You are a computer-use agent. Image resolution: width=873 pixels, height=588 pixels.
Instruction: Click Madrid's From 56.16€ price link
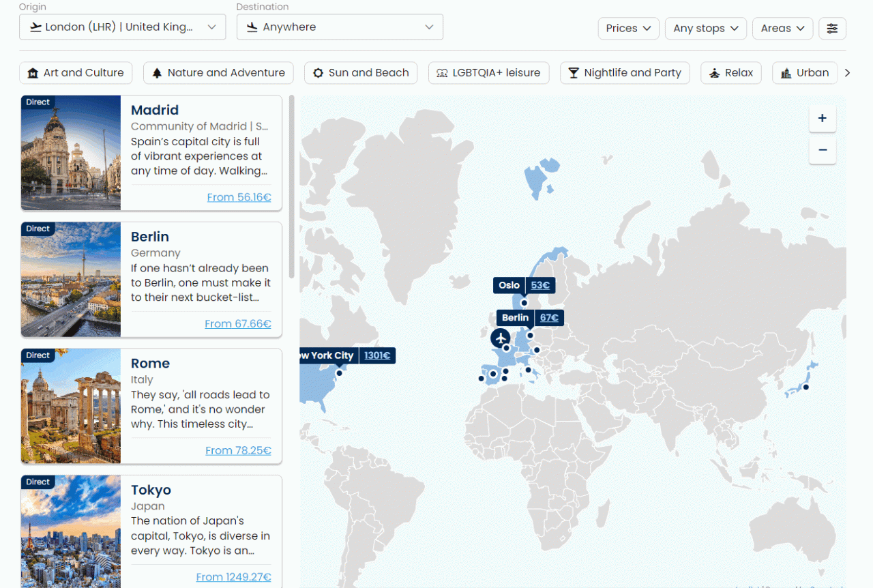click(x=239, y=197)
